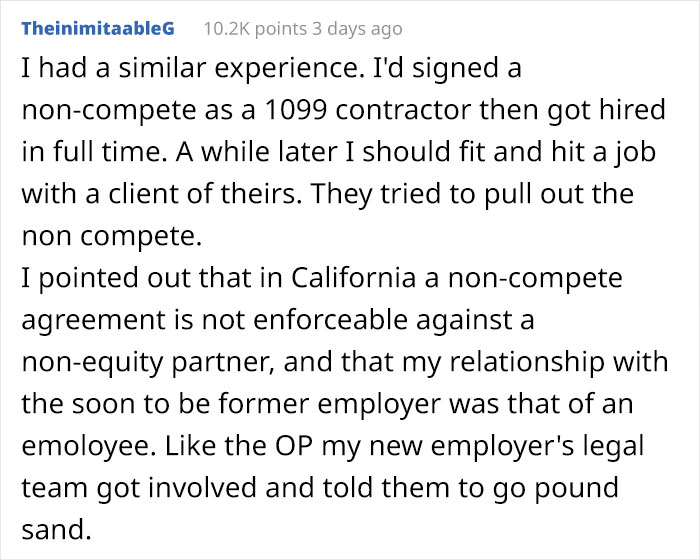Click the misspelled word 'emoloyee'
Screen dimensions: 700x560
pyautogui.click(x=88, y=446)
